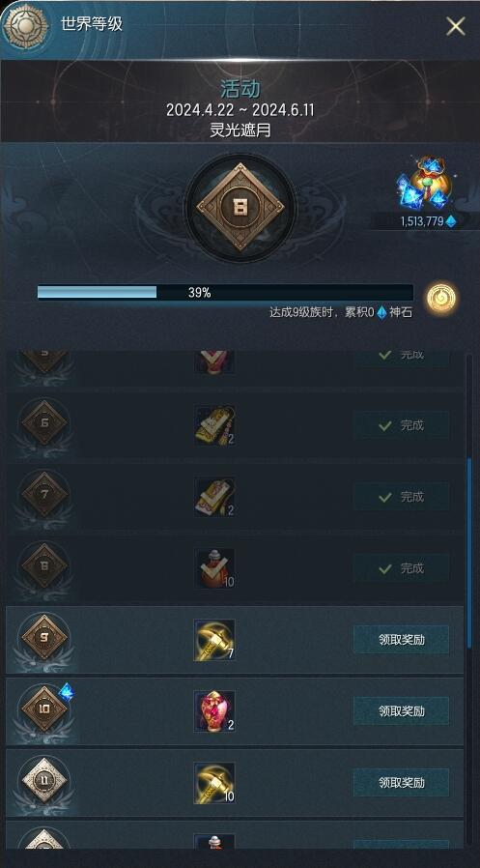Select the large level 8 diamond badge
The width and height of the screenshot is (480, 868).
pos(240,207)
